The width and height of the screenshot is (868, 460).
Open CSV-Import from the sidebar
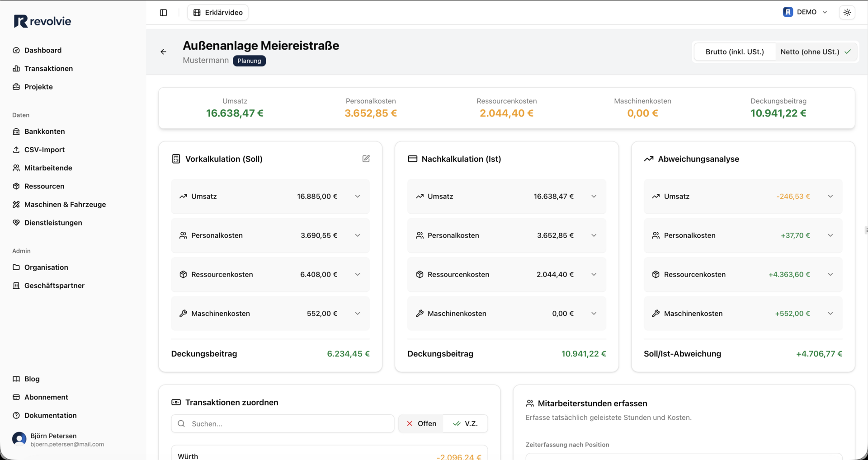point(44,150)
